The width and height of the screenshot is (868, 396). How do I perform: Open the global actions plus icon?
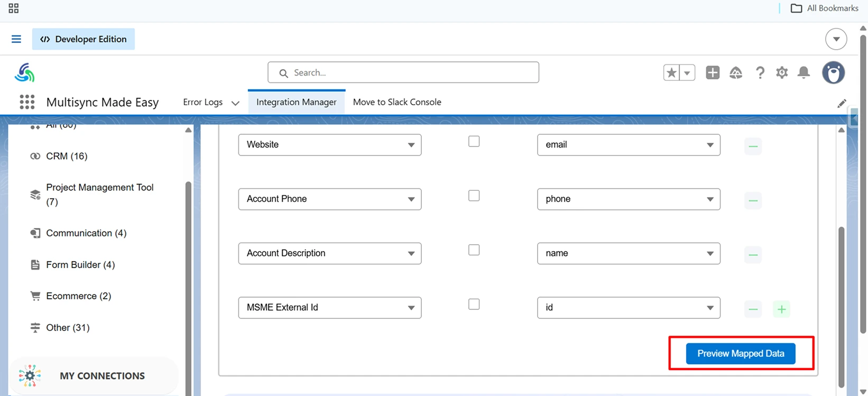point(713,72)
